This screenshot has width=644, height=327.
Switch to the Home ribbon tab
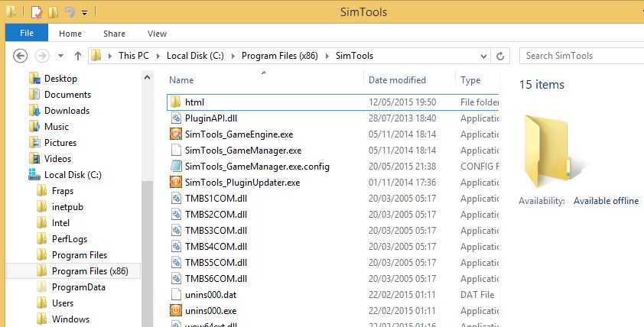[70, 34]
